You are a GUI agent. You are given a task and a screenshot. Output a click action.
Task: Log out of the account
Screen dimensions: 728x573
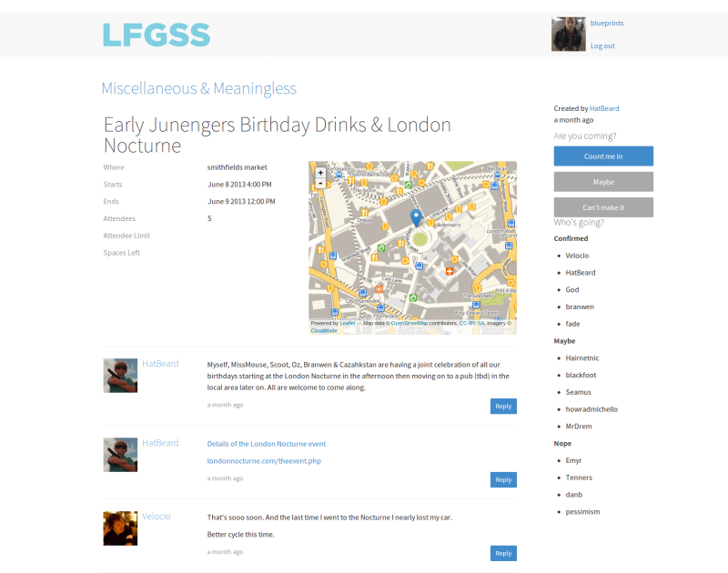coord(602,46)
